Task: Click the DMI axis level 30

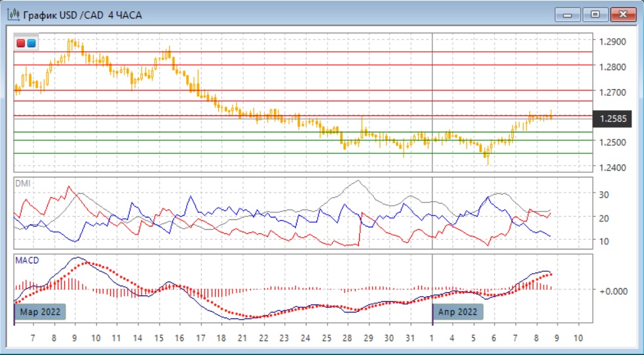Action: click(603, 195)
